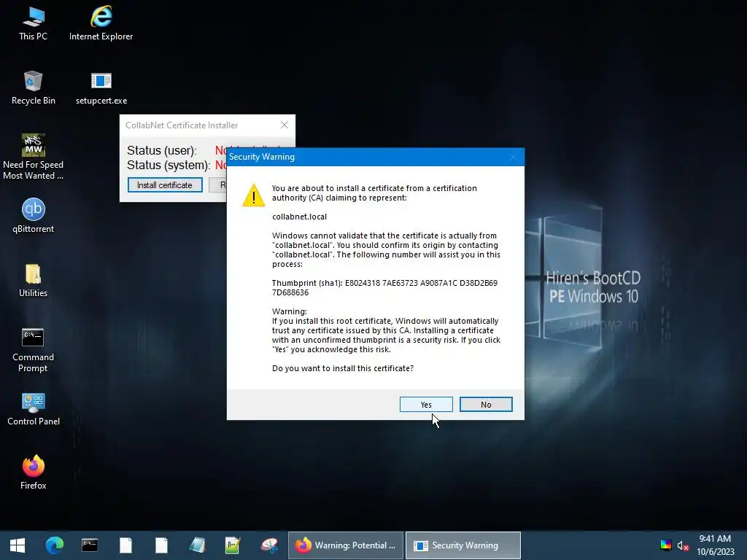Click the 'Warning:' heading text
Screen dimensions: 747x560
289,311
